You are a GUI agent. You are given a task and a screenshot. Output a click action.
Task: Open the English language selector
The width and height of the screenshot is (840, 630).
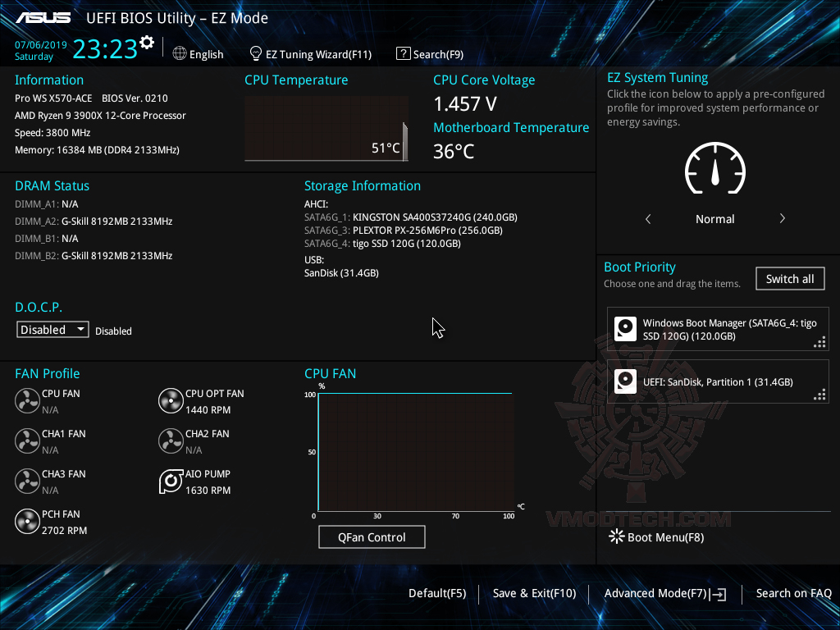tap(199, 53)
